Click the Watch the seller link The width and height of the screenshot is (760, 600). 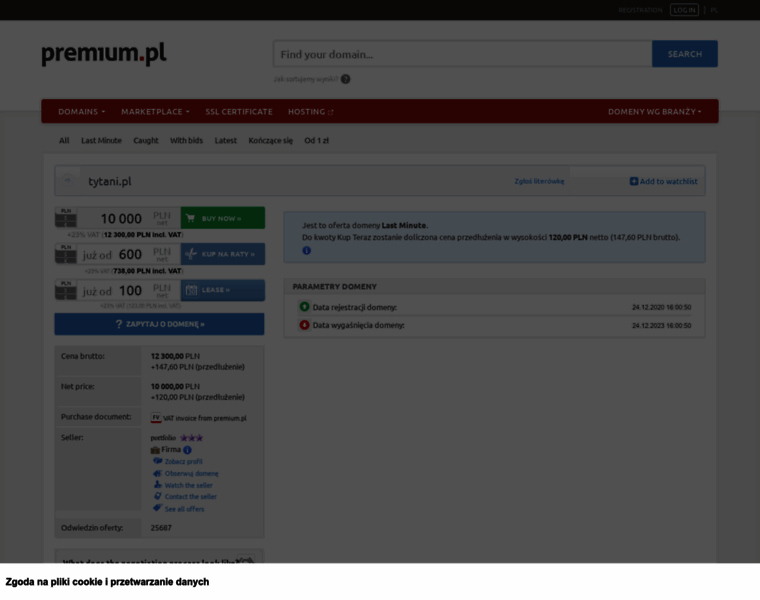click(189, 485)
